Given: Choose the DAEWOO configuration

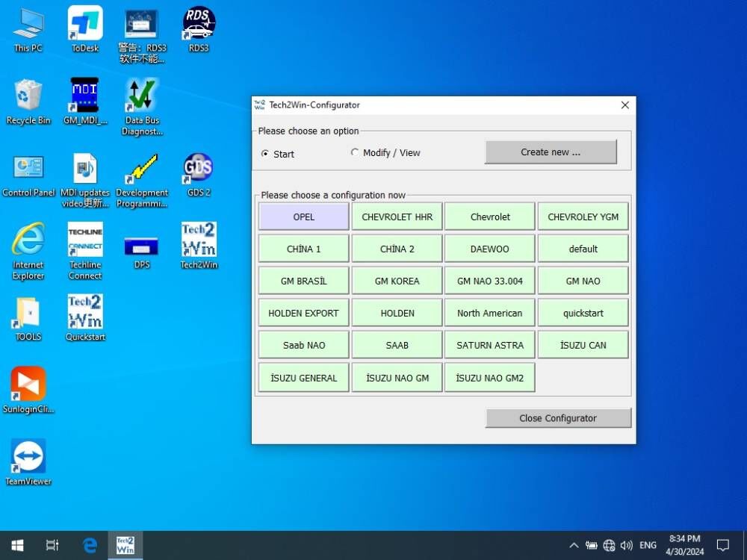Looking at the screenshot, I should 490,249.
